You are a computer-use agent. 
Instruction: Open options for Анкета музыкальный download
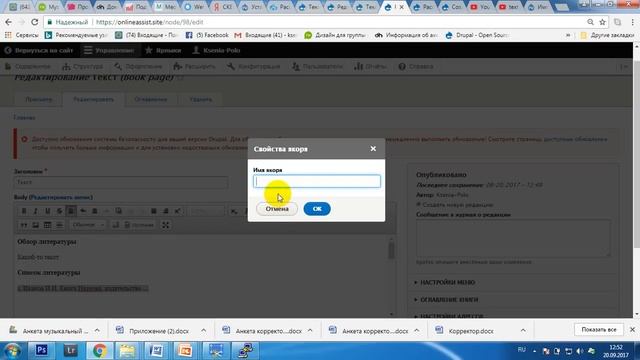click(97, 331)
